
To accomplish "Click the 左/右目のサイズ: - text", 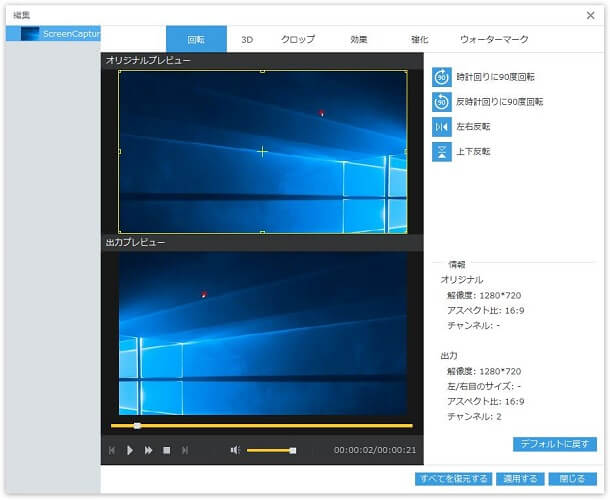I will pos(484,386).
